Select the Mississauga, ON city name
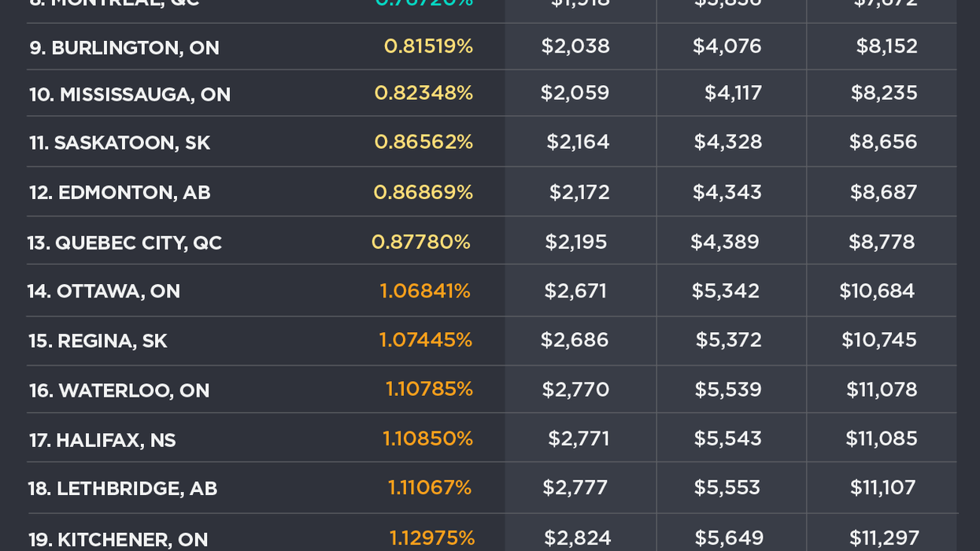980x551 pixels. coord(130,94)
